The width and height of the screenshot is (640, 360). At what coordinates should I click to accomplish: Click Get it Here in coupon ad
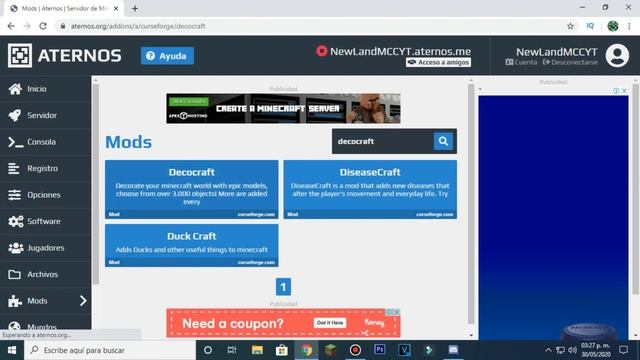(x=330, y=323)
